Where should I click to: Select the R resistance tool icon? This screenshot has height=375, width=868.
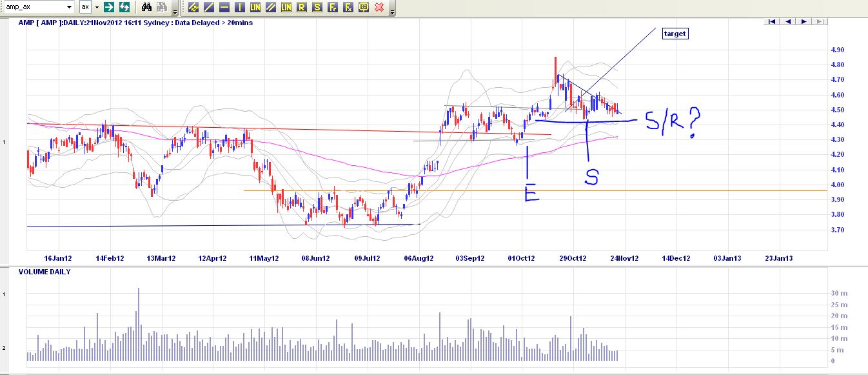pos(301,7)
